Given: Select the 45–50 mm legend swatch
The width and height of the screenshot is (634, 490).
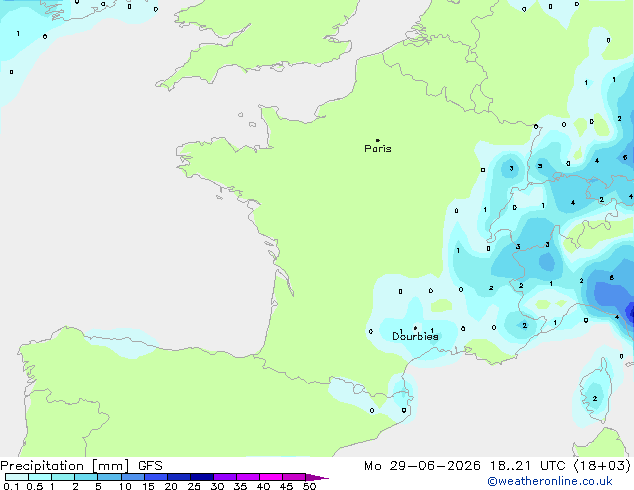Looking at the screenshot, I should click(x=294, y=477).
